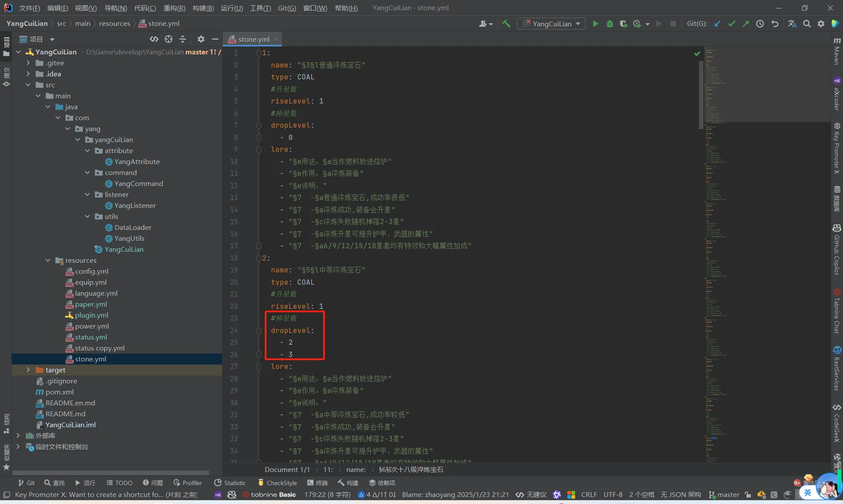Select the 运行 menu in menu bar
The image size is (843, 504).
pyautogui.click(x=231, y=8)
